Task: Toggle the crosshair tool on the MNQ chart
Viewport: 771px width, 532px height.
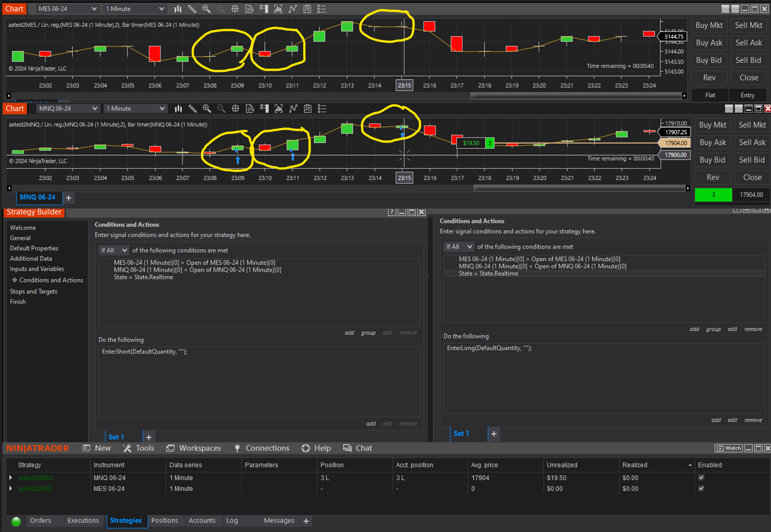Action: (236, 109)
